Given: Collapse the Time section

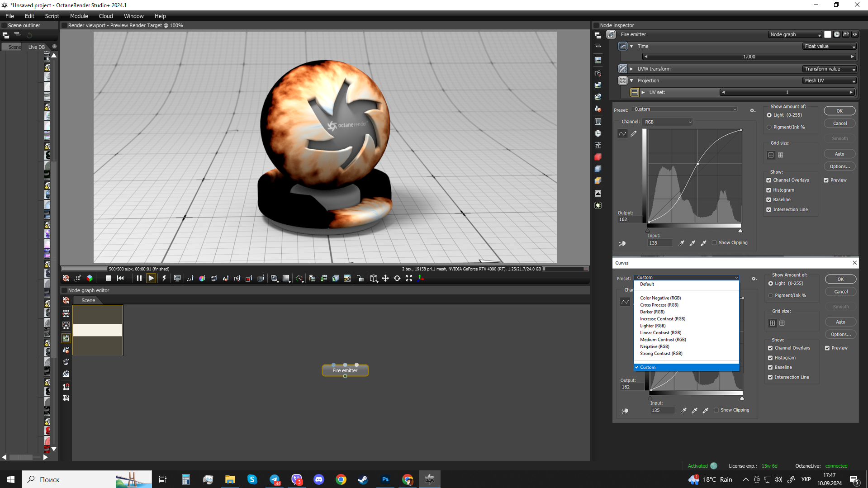Looking at the screenshot, I should (631, 46).
